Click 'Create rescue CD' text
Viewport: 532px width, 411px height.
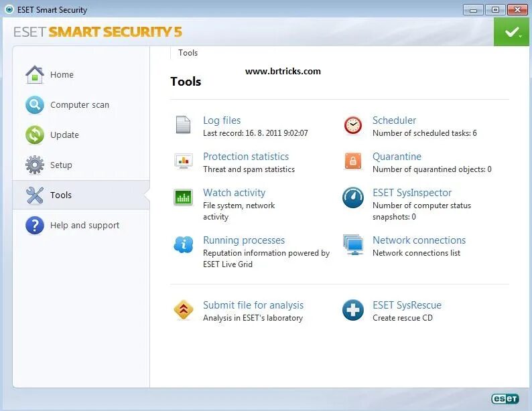coord(403,318)
